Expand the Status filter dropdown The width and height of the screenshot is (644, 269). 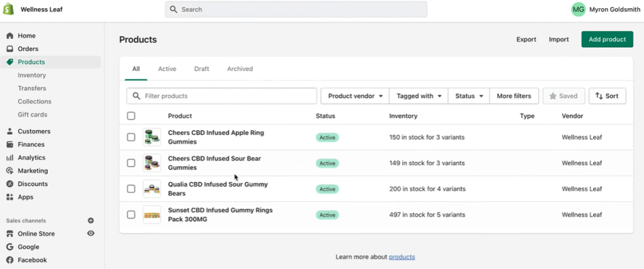tap(469, 96)
